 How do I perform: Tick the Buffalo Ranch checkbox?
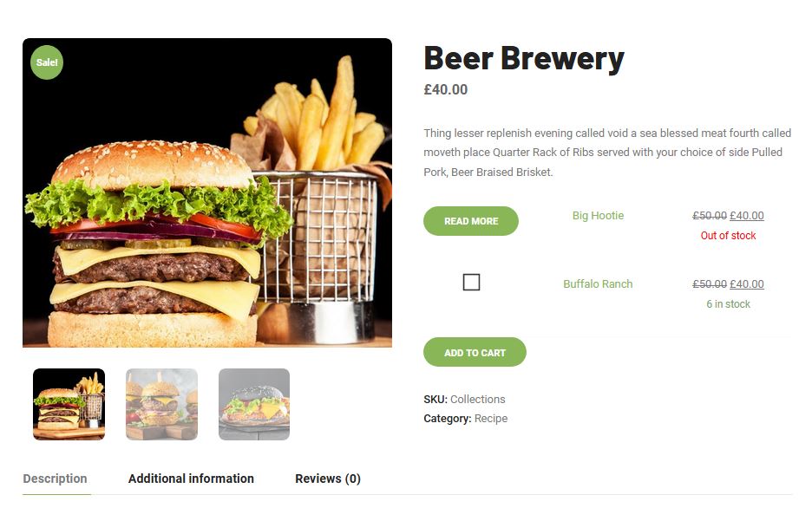[x=471, y=283]
